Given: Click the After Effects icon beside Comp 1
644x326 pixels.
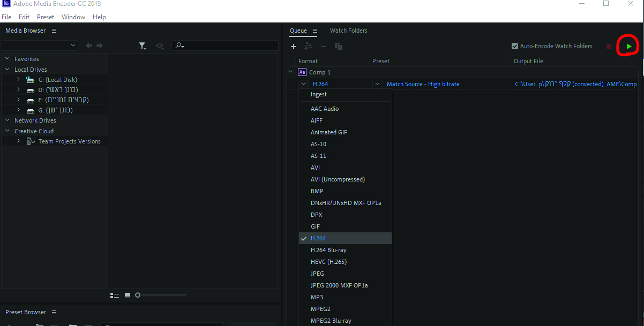Looking at the screenshot, I should pyautogui.click(x=302, y=72).
